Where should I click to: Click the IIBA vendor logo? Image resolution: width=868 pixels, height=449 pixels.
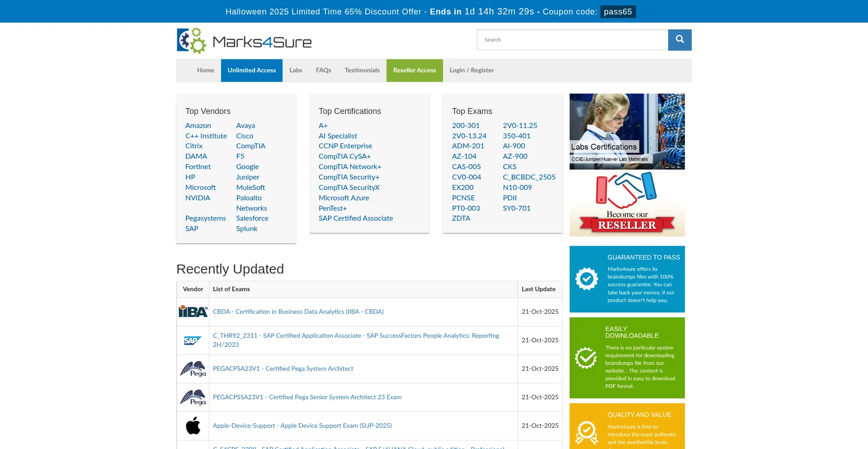click(193, 312)
